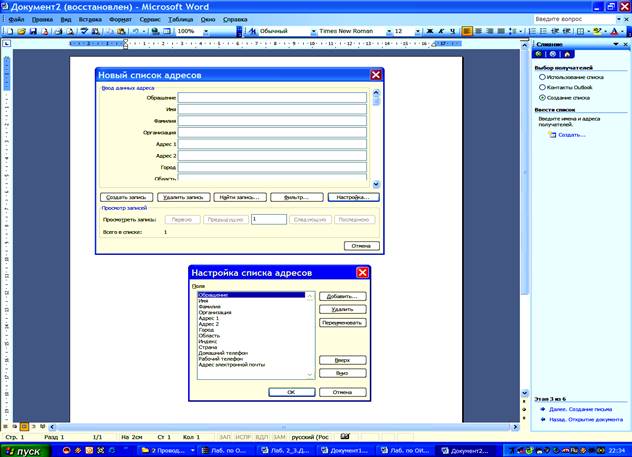This screenshot has height=457, width=632.
Task: Open a file with the folder icon
Action: 21,31
